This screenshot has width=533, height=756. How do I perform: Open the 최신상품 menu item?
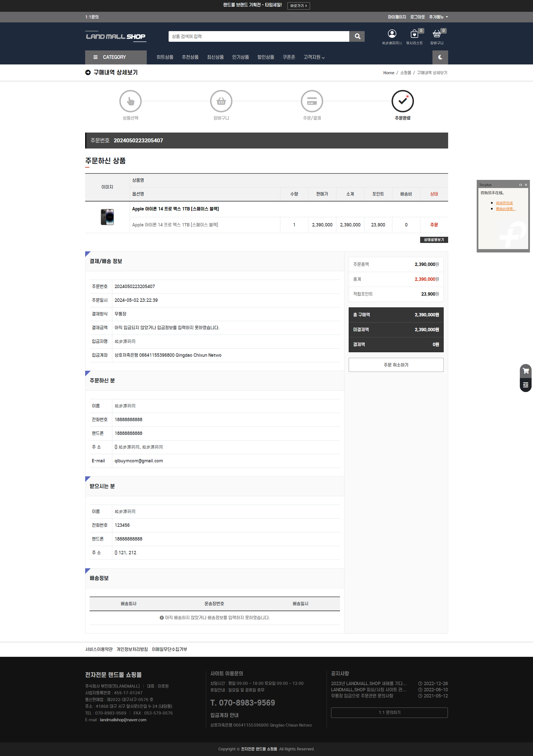pyautogui.click(x=215, y=57)
